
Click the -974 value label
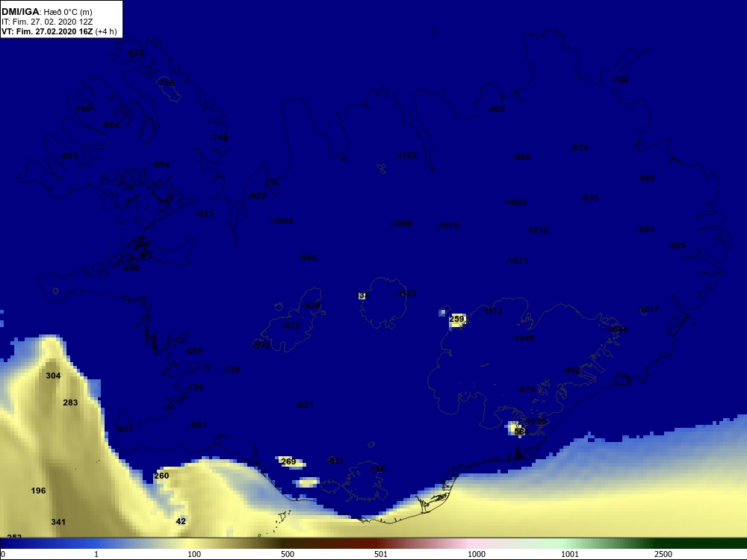coord(580,148)
